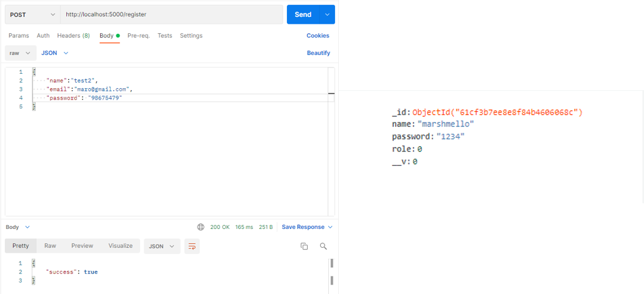644x294 pixels.
Task: Open the Headers (8) tab
Action: pyautogui.click(x=73, y=36)
